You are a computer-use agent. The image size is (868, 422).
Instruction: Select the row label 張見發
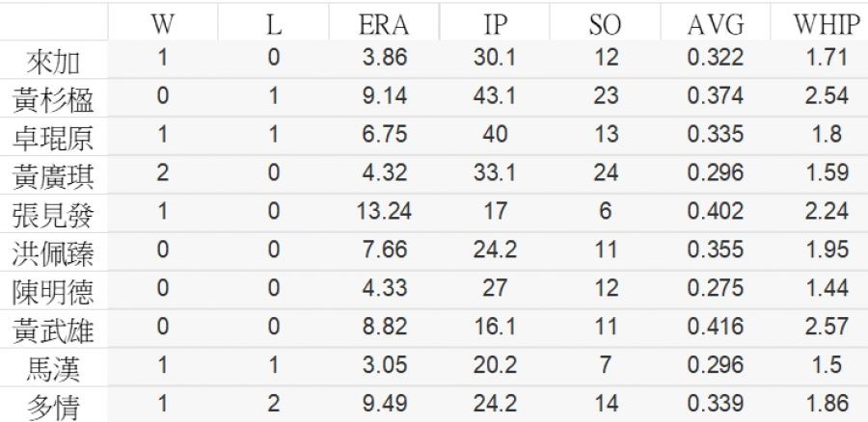(52, 216)
